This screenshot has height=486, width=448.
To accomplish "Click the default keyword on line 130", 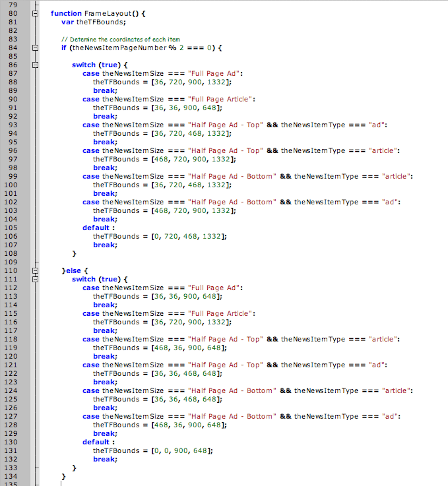I will [96, 442].
